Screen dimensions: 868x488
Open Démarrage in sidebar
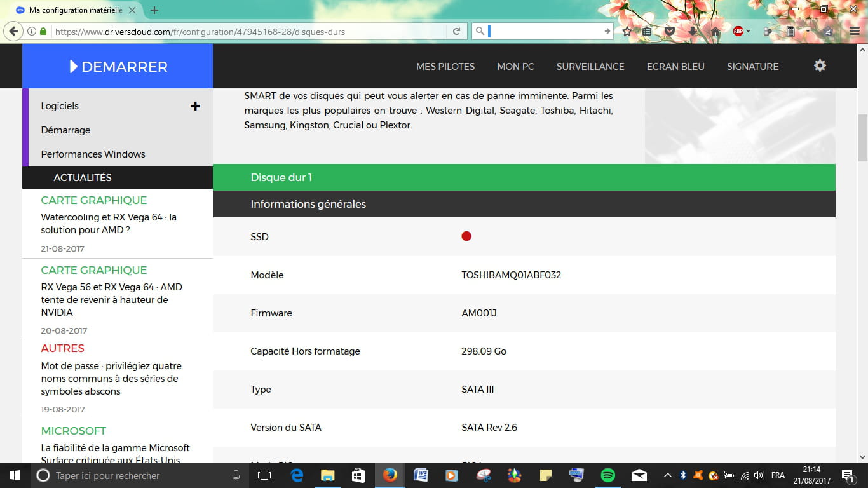tap(65, 130)
